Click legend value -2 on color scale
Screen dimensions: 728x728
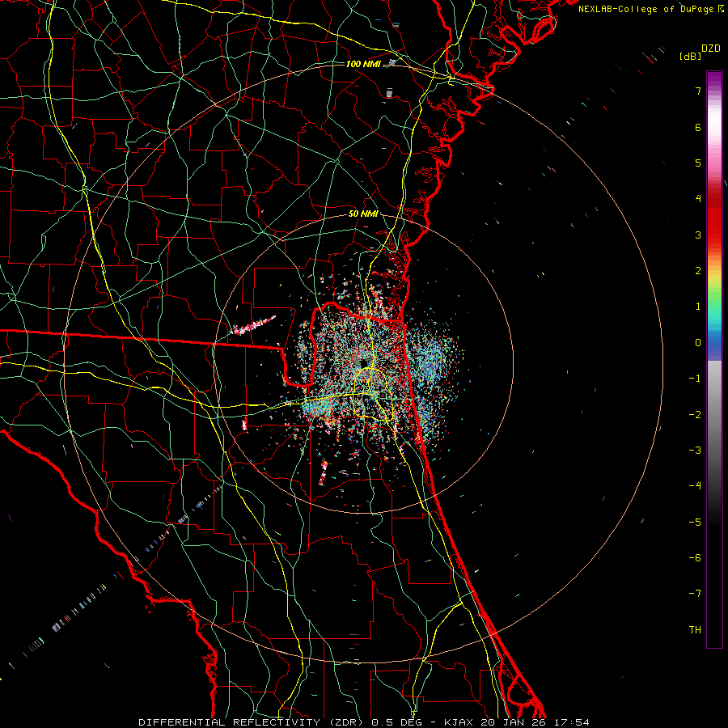coord(695,415)
